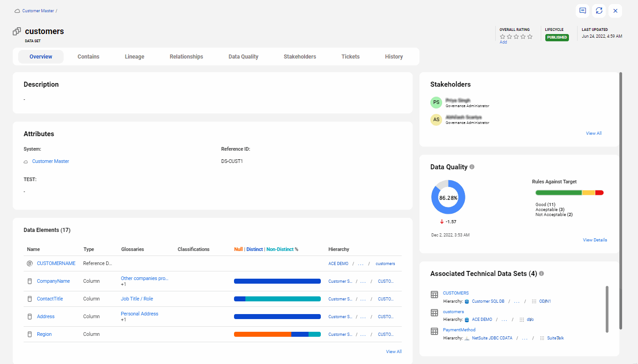Screen dimensions: 638x364
Task: Click ellipsis in CUSTOMERNAME hierarchy path
Action: (360, 264)
